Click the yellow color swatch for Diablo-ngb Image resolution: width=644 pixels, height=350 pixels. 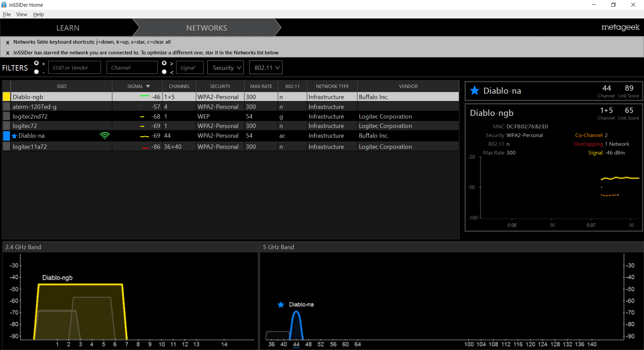pos(7,97)
